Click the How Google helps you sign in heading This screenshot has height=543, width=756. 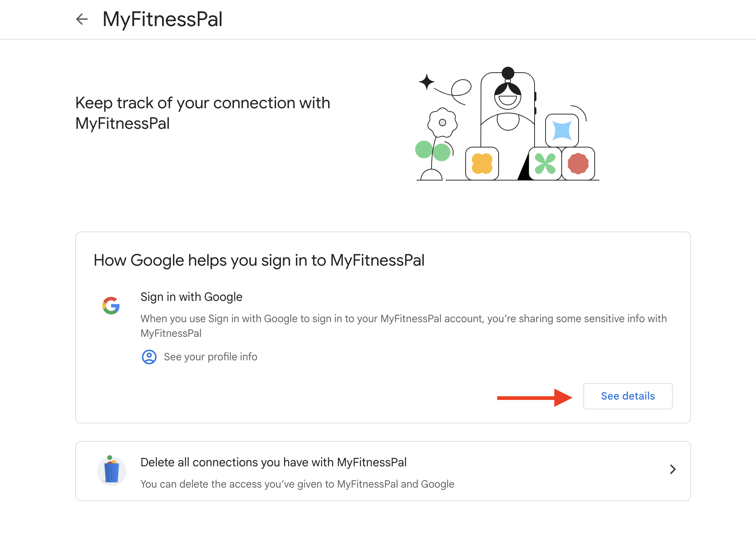(259, 260)
